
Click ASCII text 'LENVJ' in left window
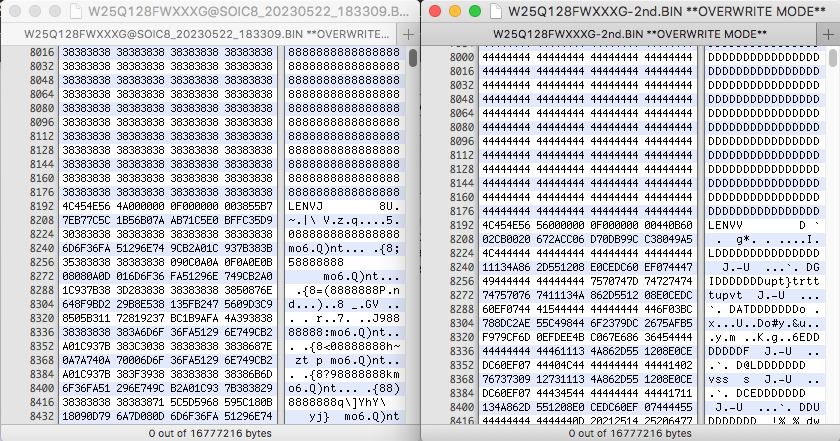click(x=306, y=206)
